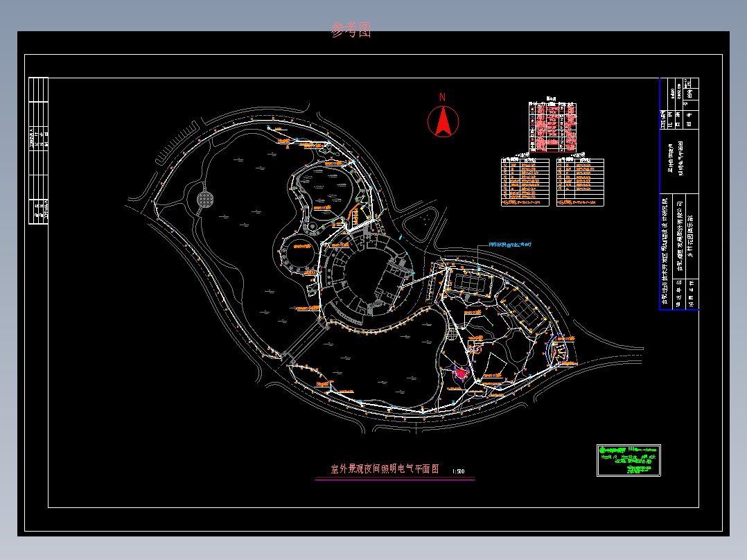Viewport: 747px width, 560px height.
Task: Click the 'N' letter above compass
Action: [442, 97]
